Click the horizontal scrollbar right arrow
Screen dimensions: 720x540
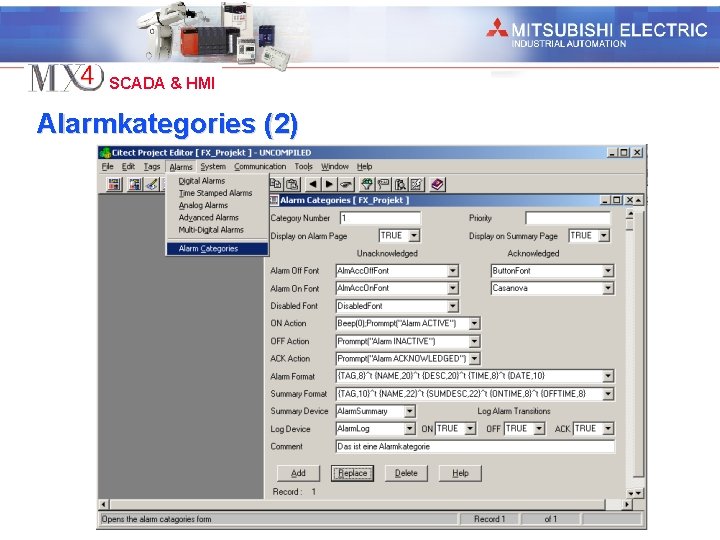[627, 505]
